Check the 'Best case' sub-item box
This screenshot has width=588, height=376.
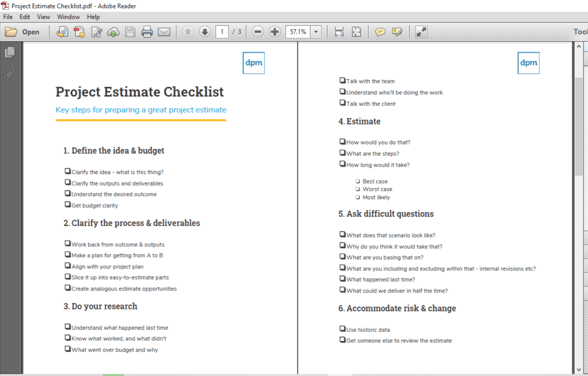[358, 181]
